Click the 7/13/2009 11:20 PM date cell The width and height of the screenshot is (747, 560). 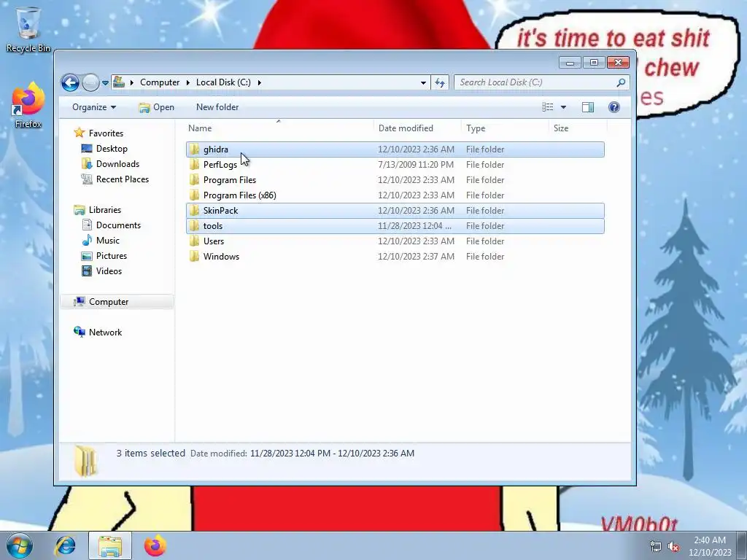(415, 165)
